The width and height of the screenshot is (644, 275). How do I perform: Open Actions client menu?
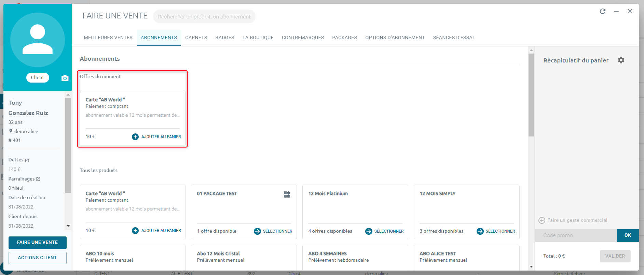[38, 258]
